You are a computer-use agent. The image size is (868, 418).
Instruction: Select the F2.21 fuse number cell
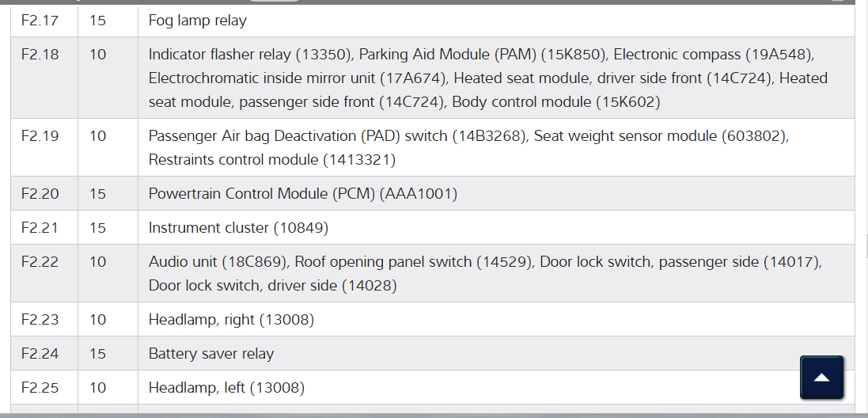[40, 228]
